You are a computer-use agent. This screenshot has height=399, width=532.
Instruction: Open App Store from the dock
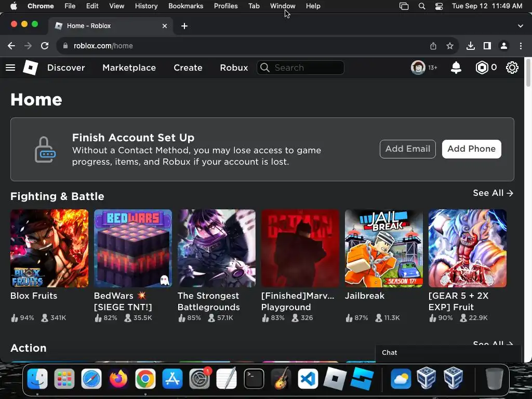(x=172, y=379)
